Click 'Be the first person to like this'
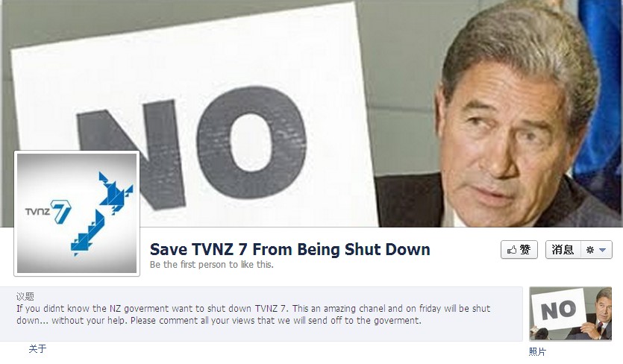The height and width of the screenshot is (364, 623). (211, 265)
